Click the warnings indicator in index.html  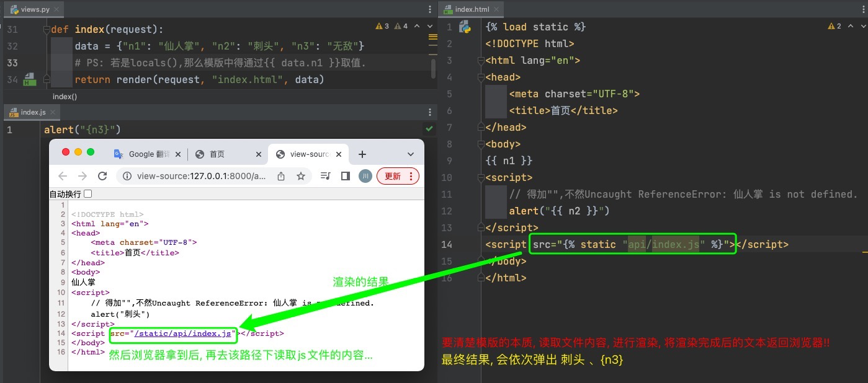click(834, 26)
